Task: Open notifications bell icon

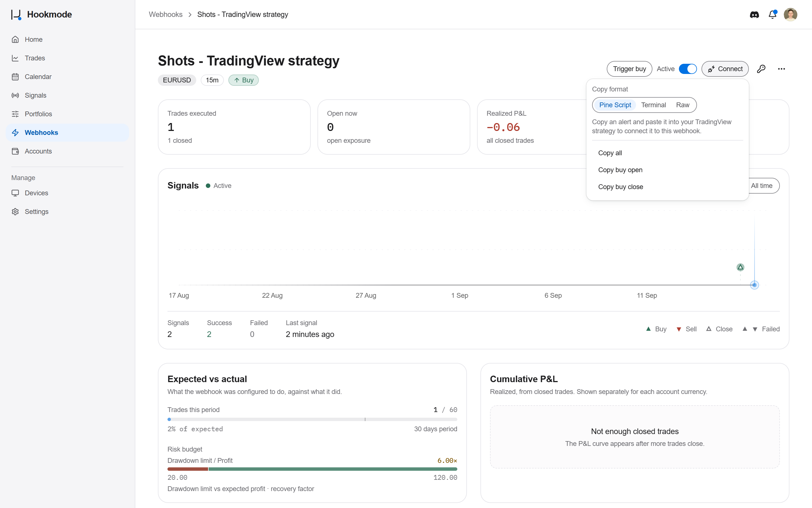Action: click(773, 14)
